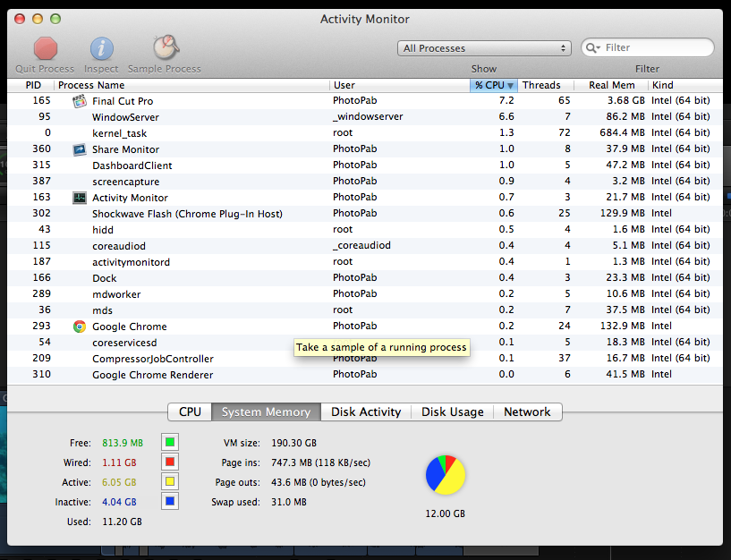This screenshot has width=731, height=560.
Task: Select the WindowServer process row
Action: tap(365, 117)
